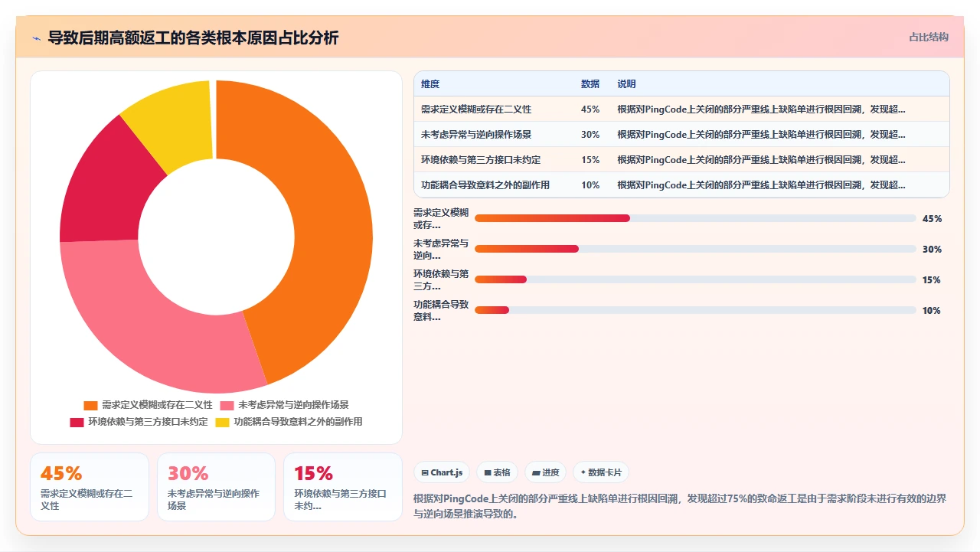Click the 10% value beside the last progress bar
The width and height of the screenshot is (980, 552).
(x=932, y=310)
